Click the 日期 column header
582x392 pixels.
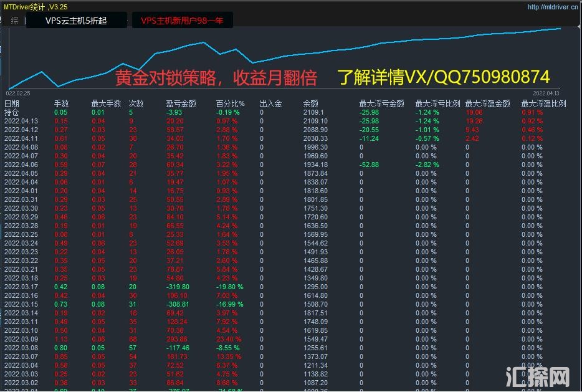[12, 103]
